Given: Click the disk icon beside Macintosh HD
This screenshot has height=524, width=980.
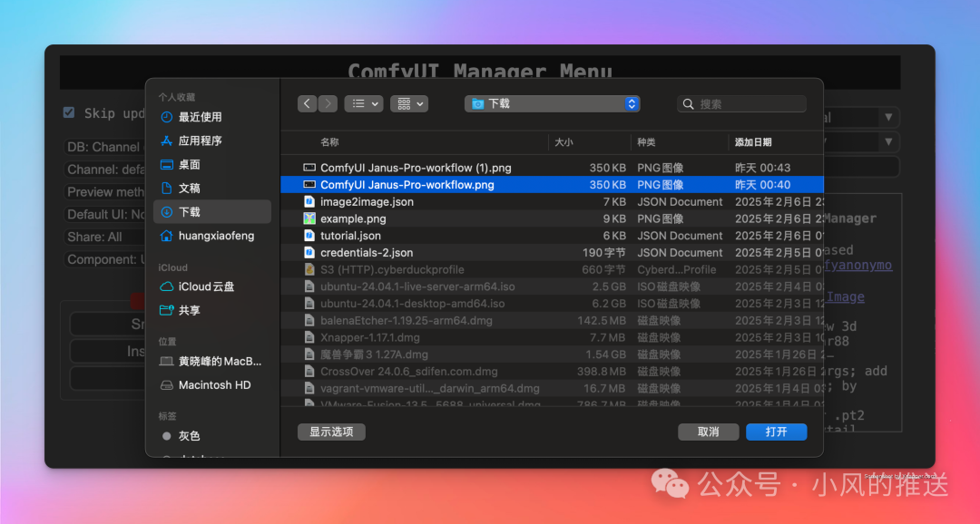Looking at the screenshot, I should pos(166,384).
